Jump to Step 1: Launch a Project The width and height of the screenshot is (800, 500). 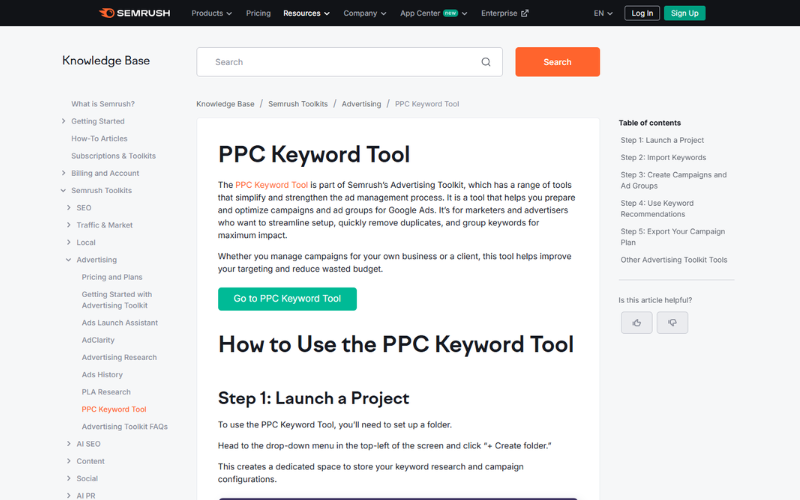coord(662,140)
